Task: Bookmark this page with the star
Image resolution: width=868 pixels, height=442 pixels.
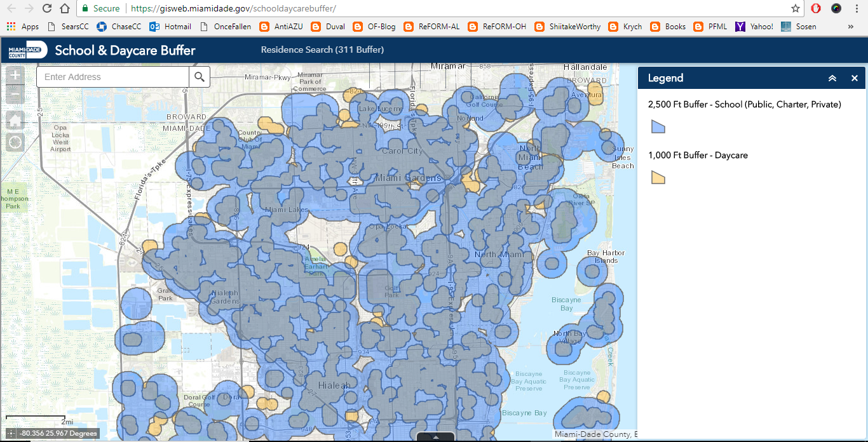Action: 796,8
